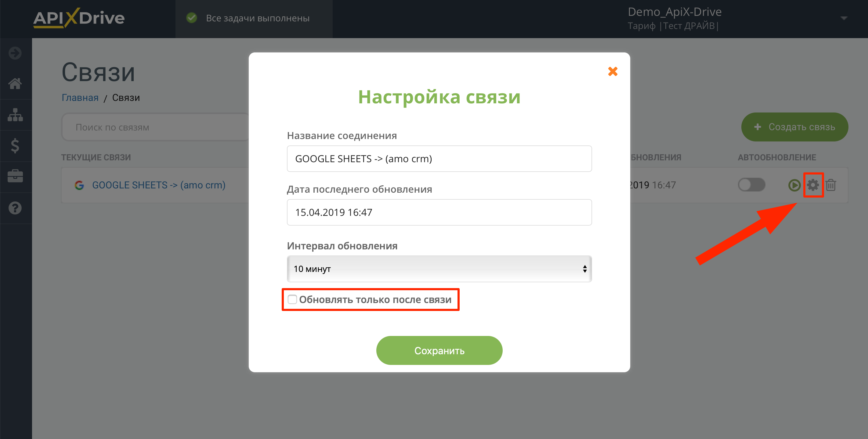Open the help question icon in sidebar

15,208
